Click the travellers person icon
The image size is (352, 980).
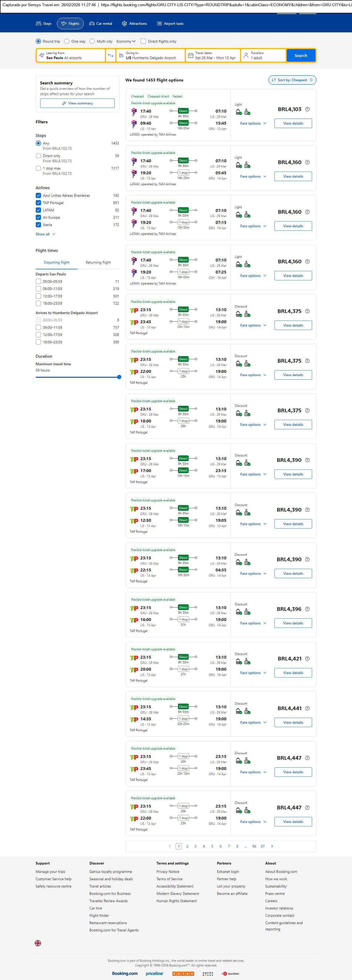(x=246, y=56)
